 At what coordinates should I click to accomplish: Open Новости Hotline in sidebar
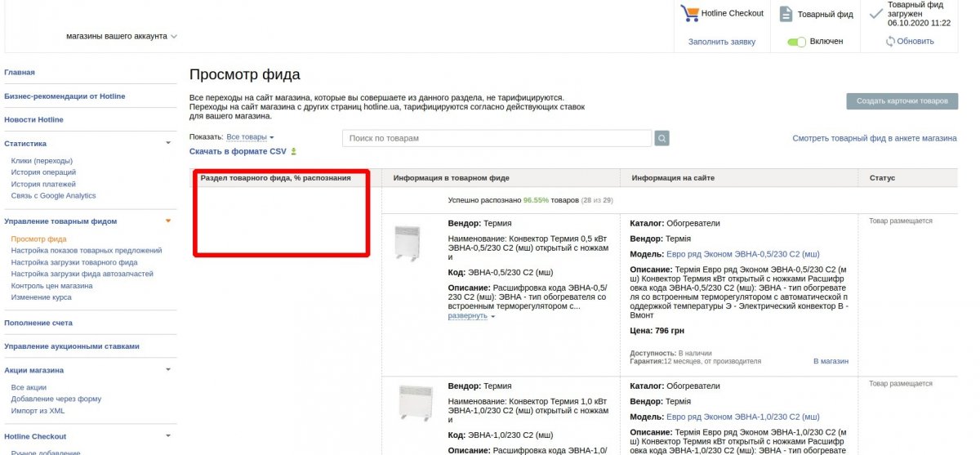pos(33,120)
